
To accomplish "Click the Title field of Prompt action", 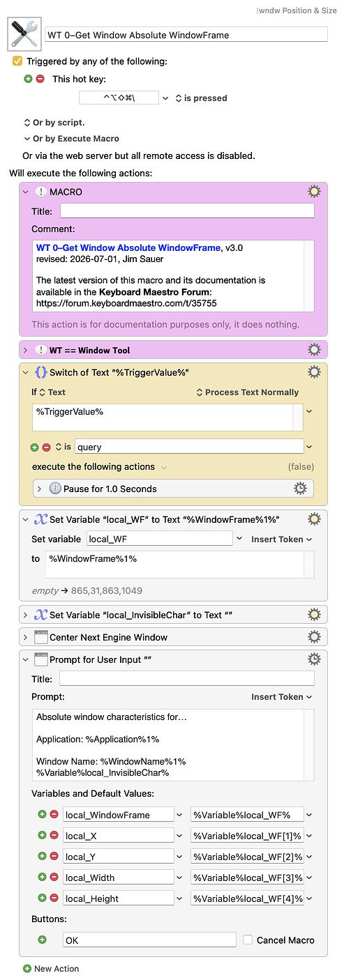I will click(187, 678).
